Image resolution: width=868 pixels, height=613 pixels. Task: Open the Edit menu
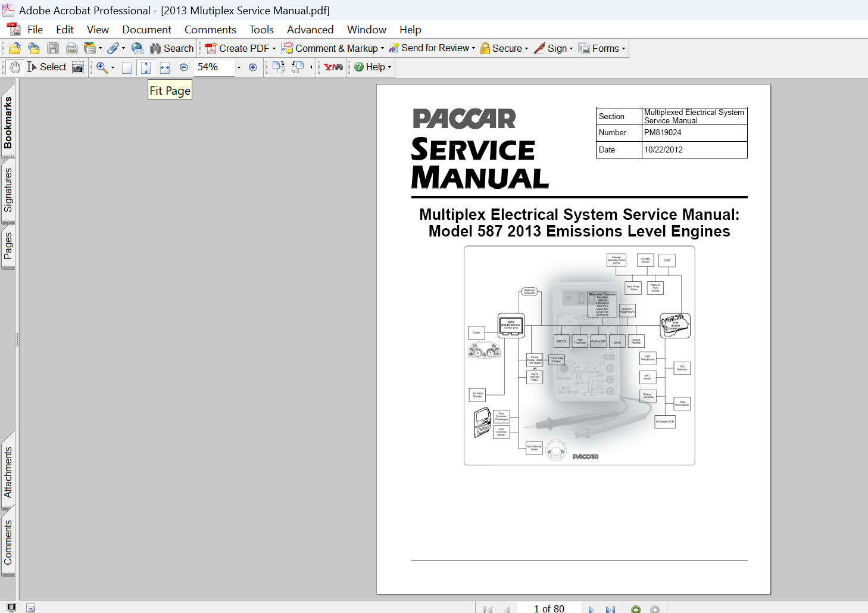pos(65,30)
